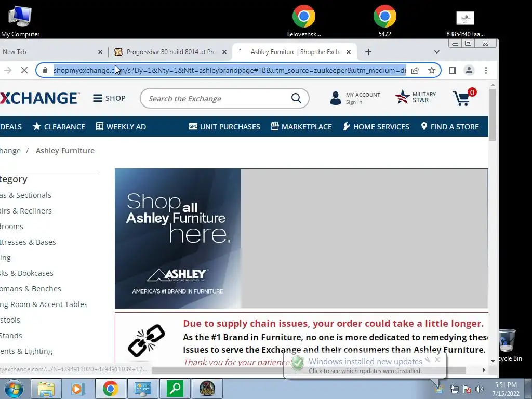Select Find a Store
The width and height of the screenshot is (532, 399).
pyautogui.click(x=450, y=127)
